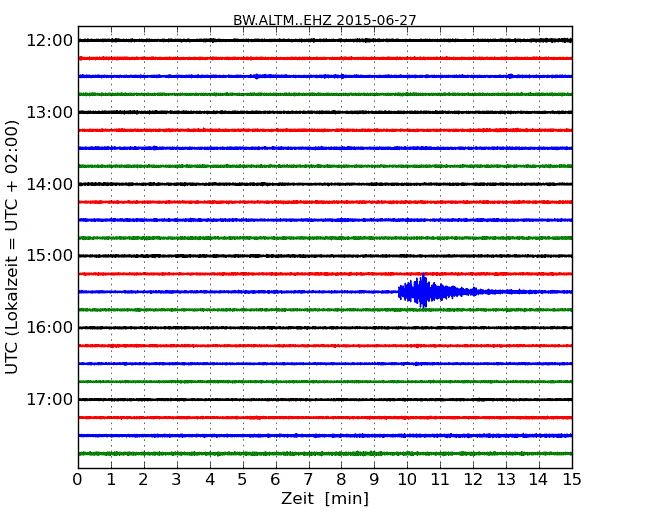Click the 10 minute tick label
The height and width of the screenshot is (520, 650).
(x=407, y=480)
